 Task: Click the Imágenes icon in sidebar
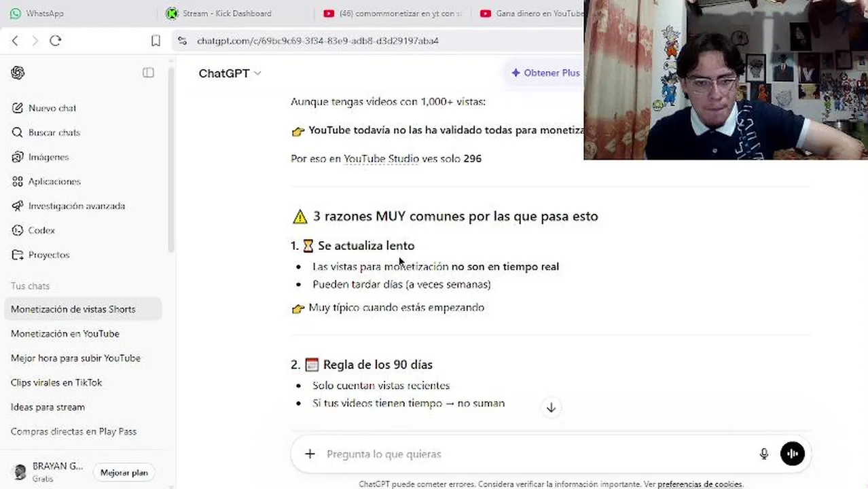click(18, 157)
